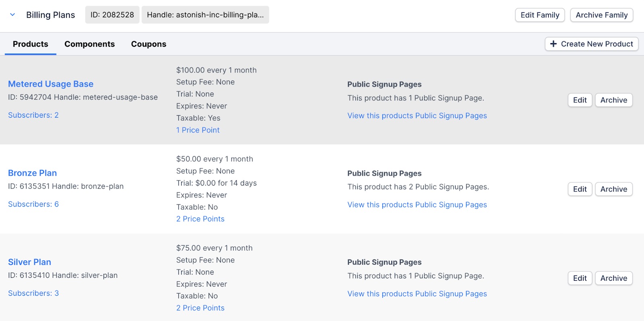Screen dimensions: 644x321
Task: Click the Edit Family button
Action: coord(540,15)
